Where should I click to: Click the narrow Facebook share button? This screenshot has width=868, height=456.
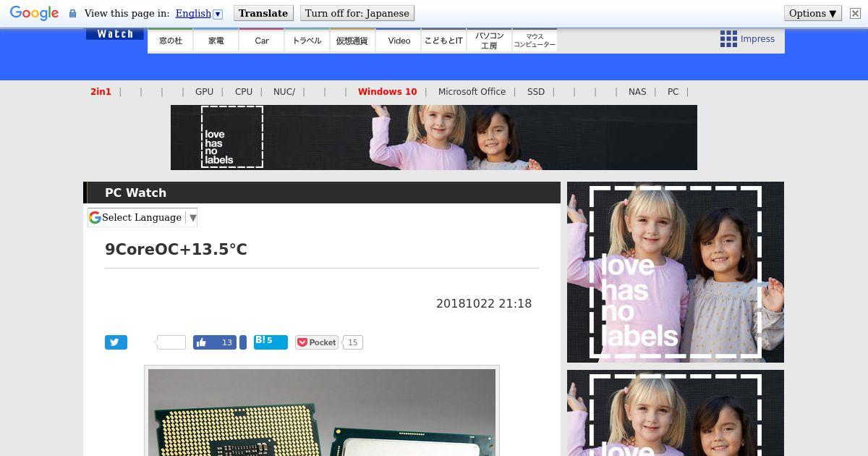tap(243, 342)
